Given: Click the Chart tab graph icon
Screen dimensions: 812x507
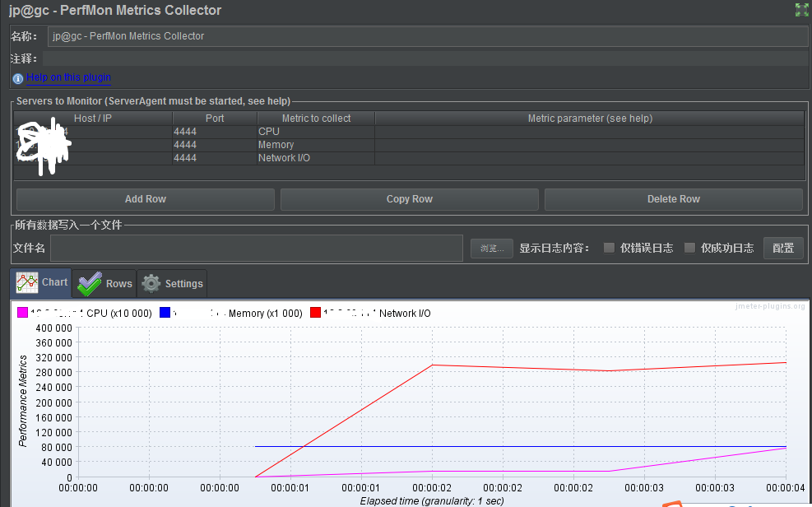Looking at the screenshot, I should pos(27,283).
